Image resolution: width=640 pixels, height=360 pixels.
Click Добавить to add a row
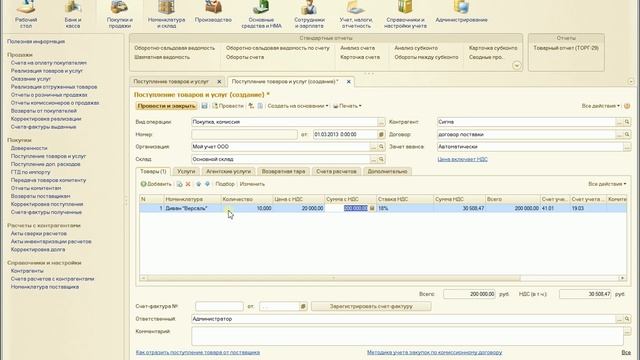click(156, 184)
